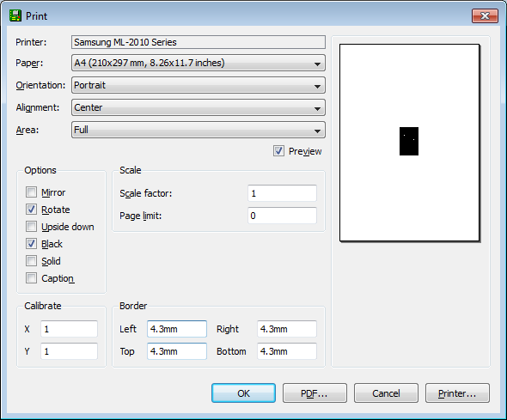The width and height of the screenshot is (507, 420).
Task: Open the Alignment combo box
Action: click(199, 107)
